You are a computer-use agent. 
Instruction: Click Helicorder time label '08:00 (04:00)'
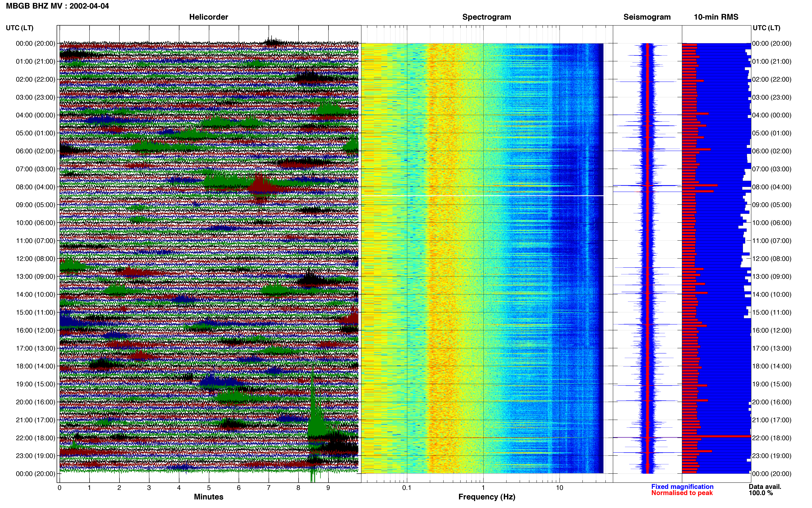36,187
